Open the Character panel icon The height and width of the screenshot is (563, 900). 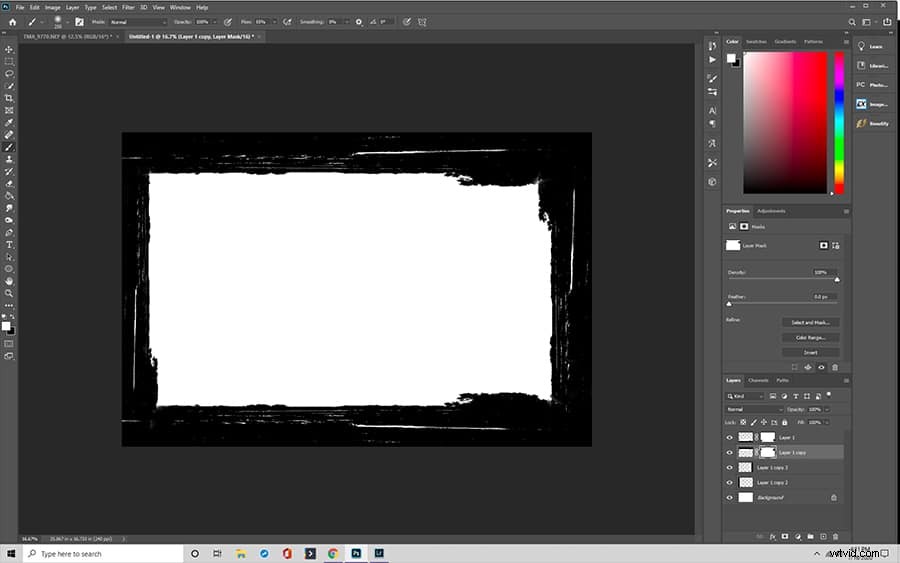click(x=712, y=110)
